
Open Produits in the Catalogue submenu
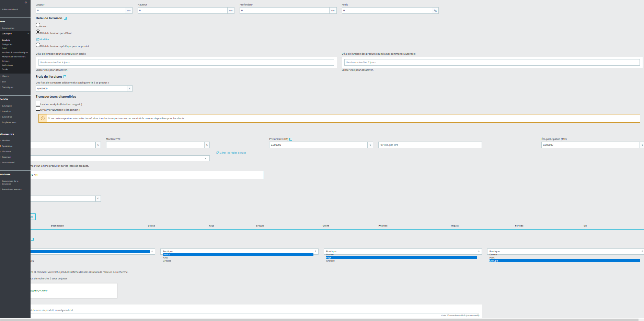[6, 40]
